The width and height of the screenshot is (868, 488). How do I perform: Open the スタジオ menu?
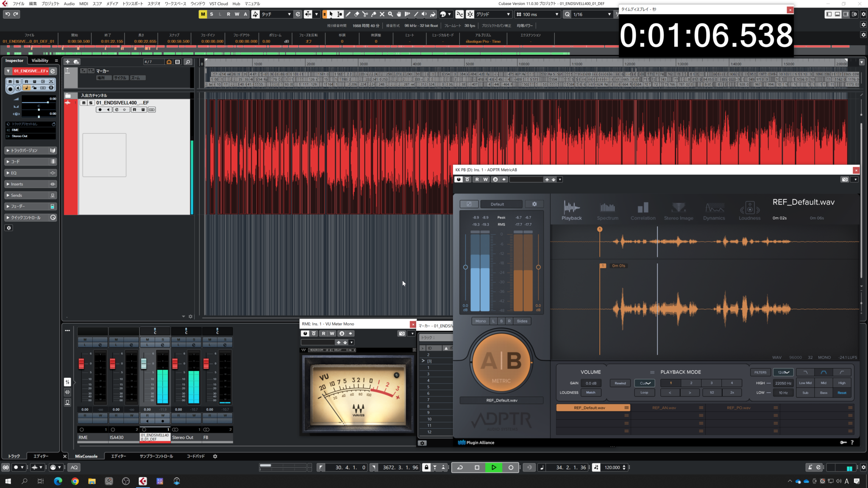point(153,3)
